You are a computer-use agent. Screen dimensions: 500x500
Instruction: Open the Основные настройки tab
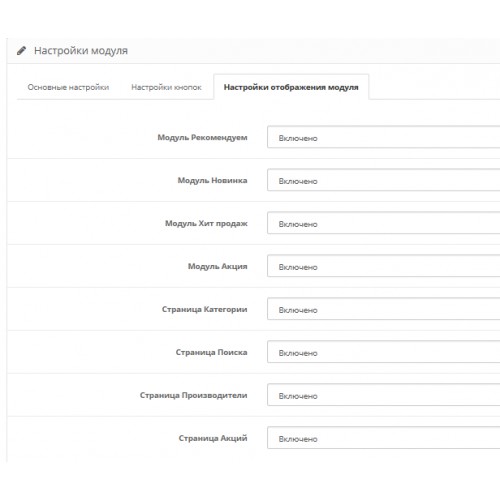click(x=68, y=87)
